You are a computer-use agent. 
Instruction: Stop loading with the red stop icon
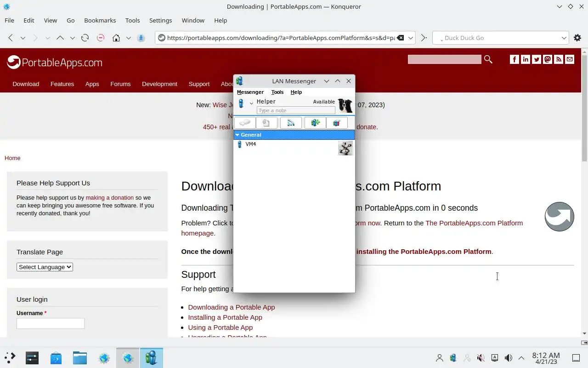[x=101, y=38]
